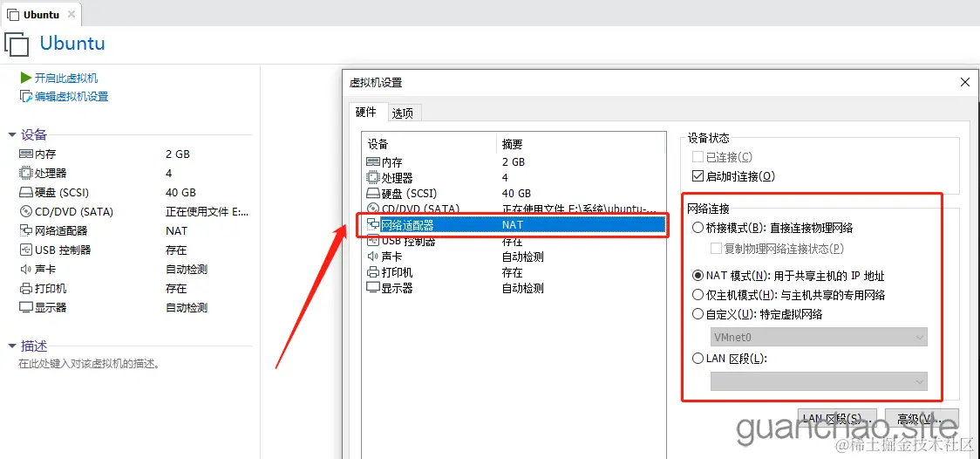
Task: Click the large Ubuntu VM icon in header
Action: pos(17,45)
